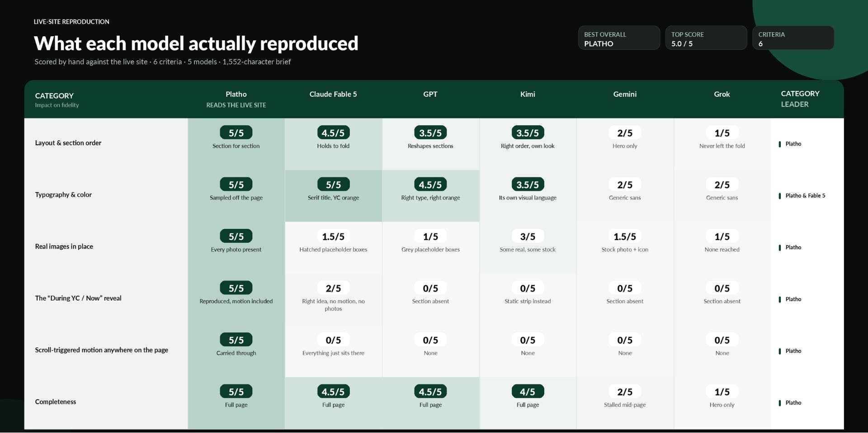Click the 5/5 badge above Reproduced, motion included
This screenshot has width=868, height=433.
point(236,288)
